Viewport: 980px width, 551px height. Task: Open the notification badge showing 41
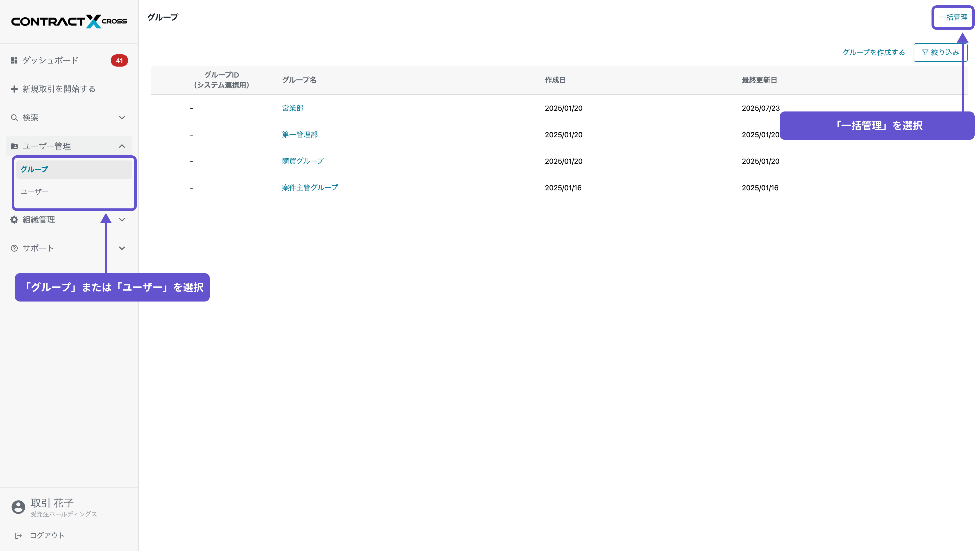[x=119, y=60]
